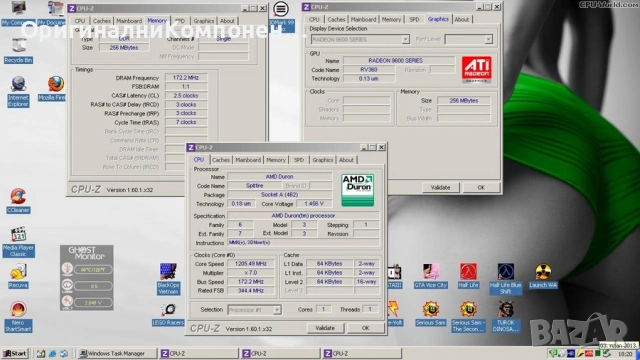
Task: Click the Ghost Monitor voltage gauge icon
Action: [x=67, y=302]
